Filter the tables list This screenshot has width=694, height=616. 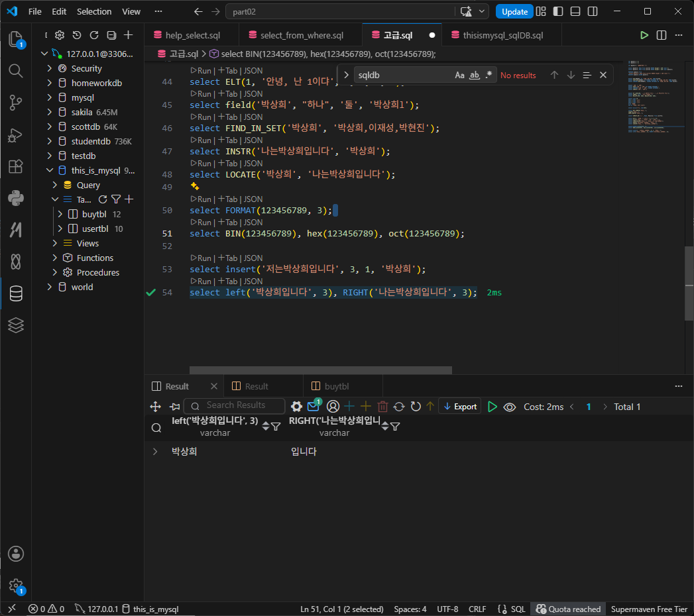[116, 199]
